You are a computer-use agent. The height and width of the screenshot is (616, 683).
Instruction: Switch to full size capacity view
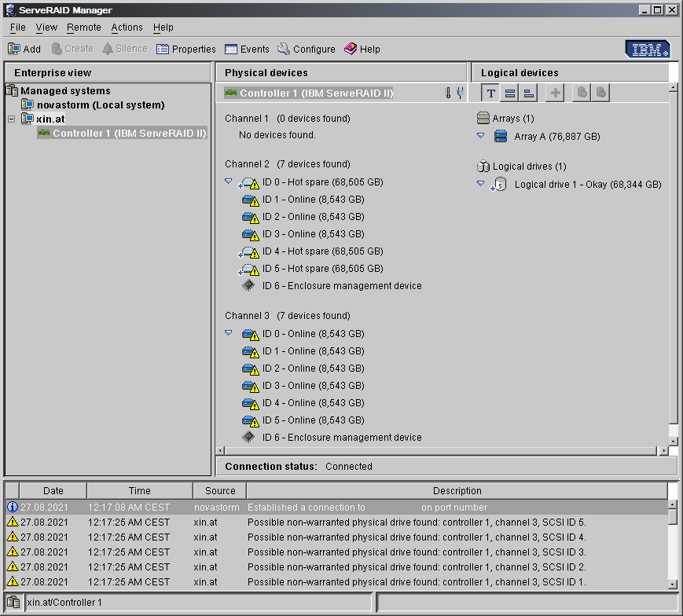coord(509,93)
